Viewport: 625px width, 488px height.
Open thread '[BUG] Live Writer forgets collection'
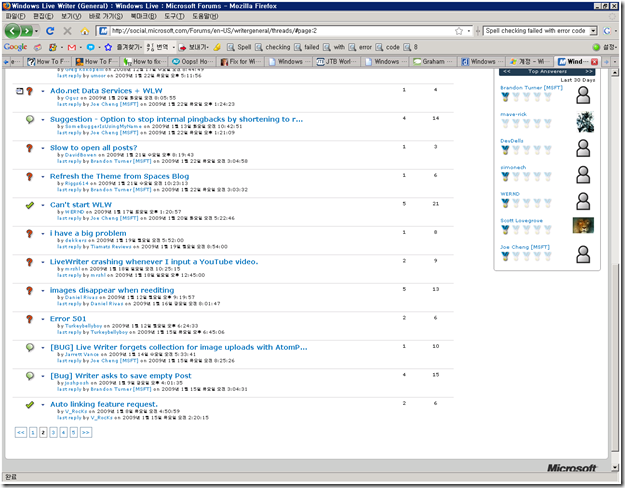tap(179, 347)
